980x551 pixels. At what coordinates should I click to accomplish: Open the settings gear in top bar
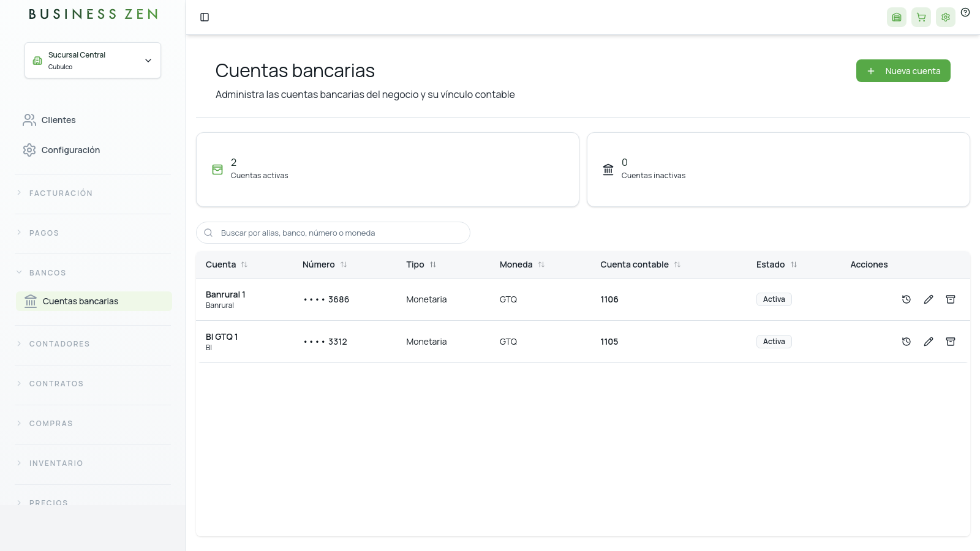point(946,17)
